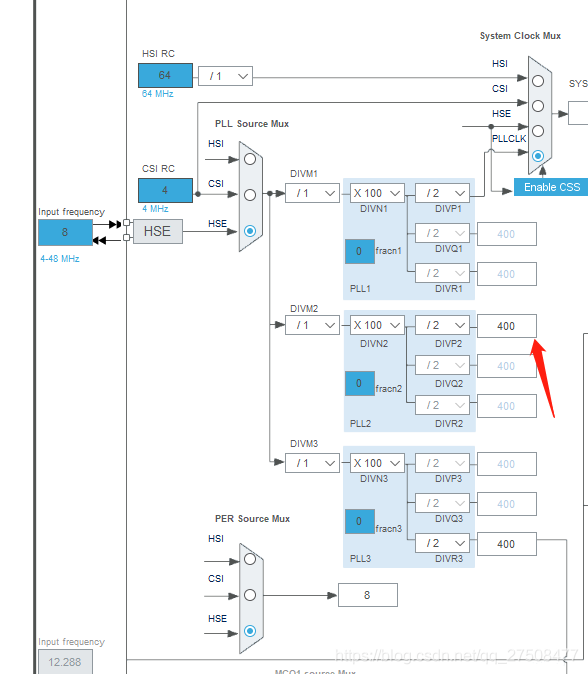Click the fracn1 value field
The width and height of the screenshot is (588, 674).
point(360,251)
